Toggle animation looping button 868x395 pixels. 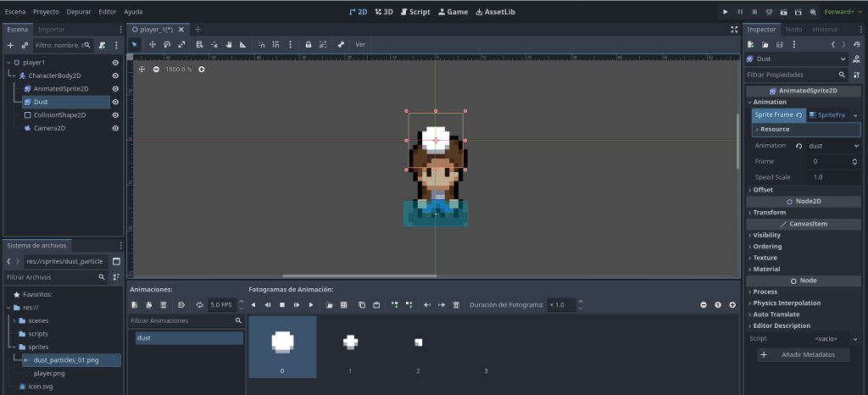pyautogui.click(x=200, y=304)
